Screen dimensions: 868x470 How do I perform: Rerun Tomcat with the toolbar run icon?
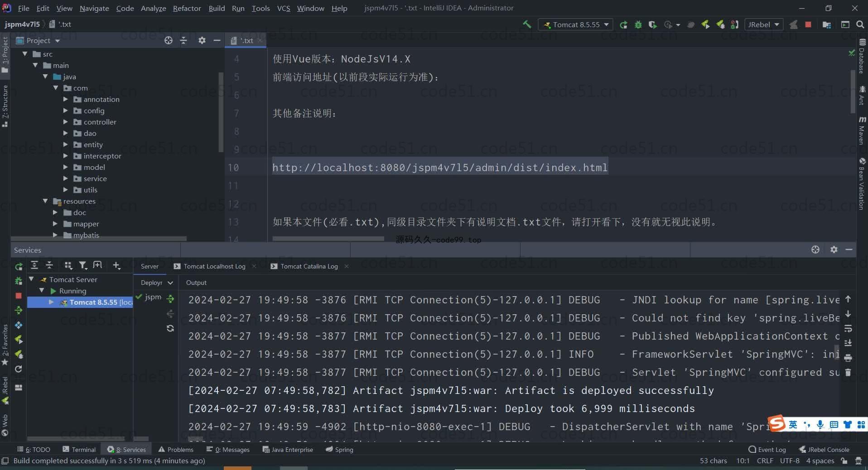(624, 25)
